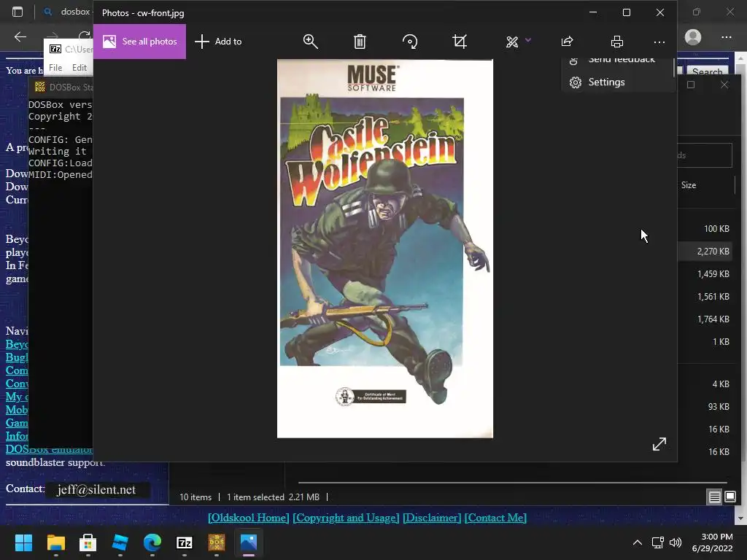This screenshot has width=747, height=560.
Task: Open Roblox taskbar icon
Action: [x=120, y=542]
